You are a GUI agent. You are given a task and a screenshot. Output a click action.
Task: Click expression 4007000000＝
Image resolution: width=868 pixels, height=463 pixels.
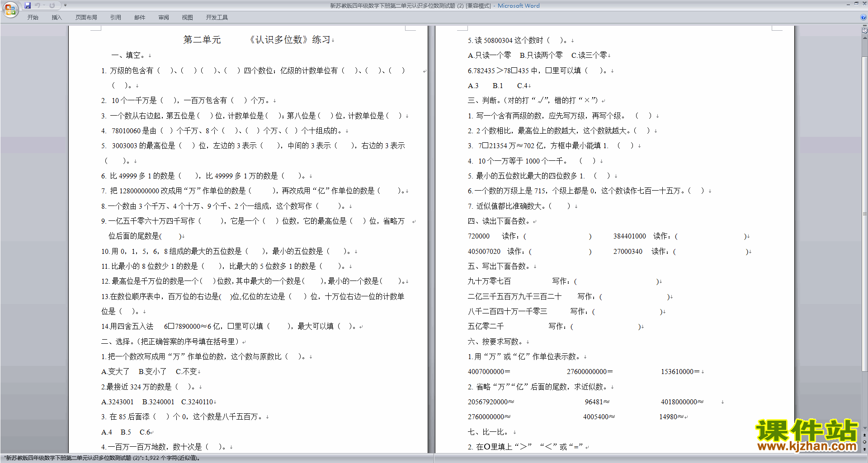489,371
